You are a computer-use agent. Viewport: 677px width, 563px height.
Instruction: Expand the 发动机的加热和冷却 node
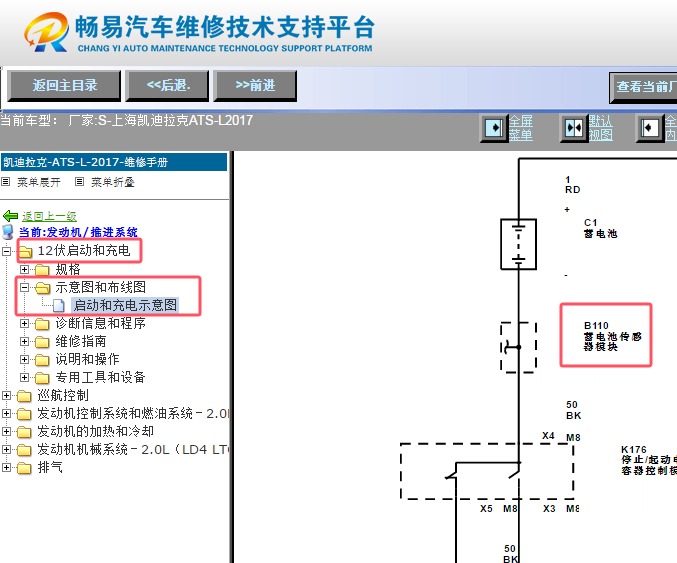[6, 431]
